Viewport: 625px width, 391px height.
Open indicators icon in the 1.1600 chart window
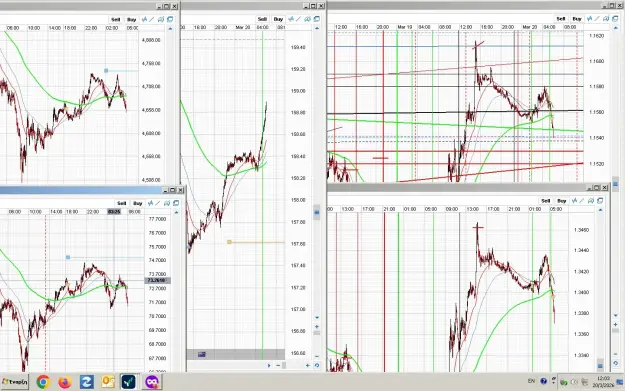pyautogui.click(x=590, y=19)
